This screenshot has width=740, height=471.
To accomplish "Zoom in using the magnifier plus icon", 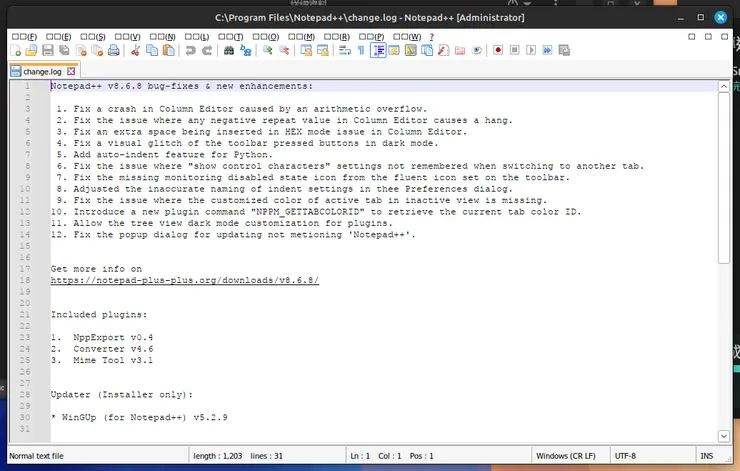I will (x=268, y=50).
